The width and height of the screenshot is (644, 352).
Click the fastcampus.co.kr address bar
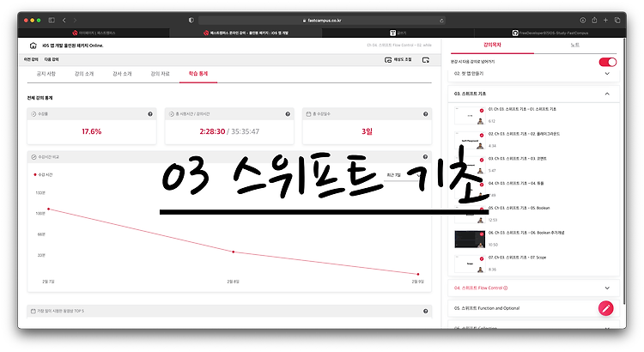click(322, 21)
